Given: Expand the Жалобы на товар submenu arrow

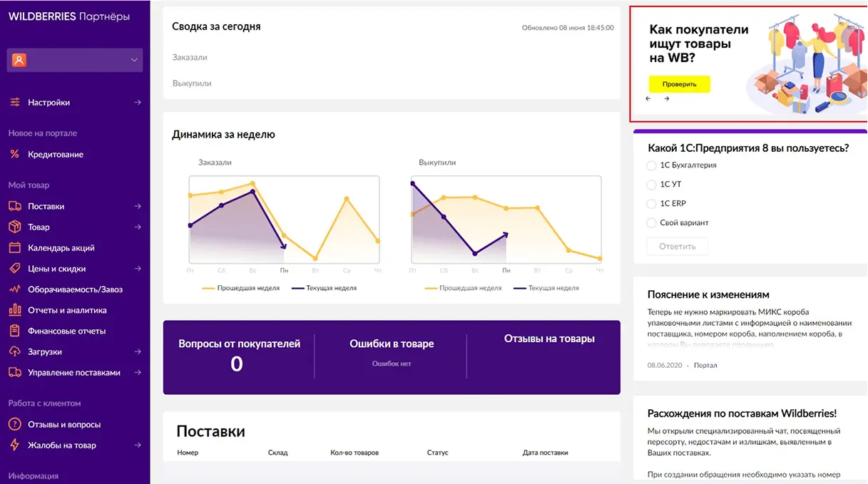Looking at the screenshot, I should [138, 446].
